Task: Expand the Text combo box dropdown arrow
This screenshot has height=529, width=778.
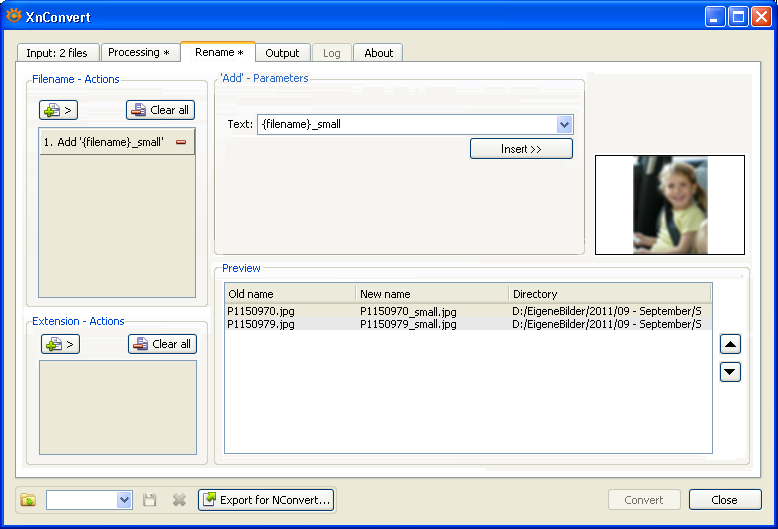Action: click(565, 125)
